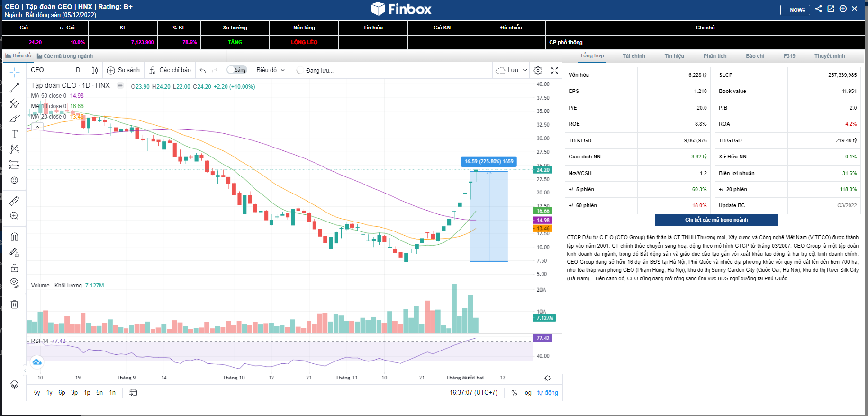Open the Tổng hợp tab

coord(592,56)
